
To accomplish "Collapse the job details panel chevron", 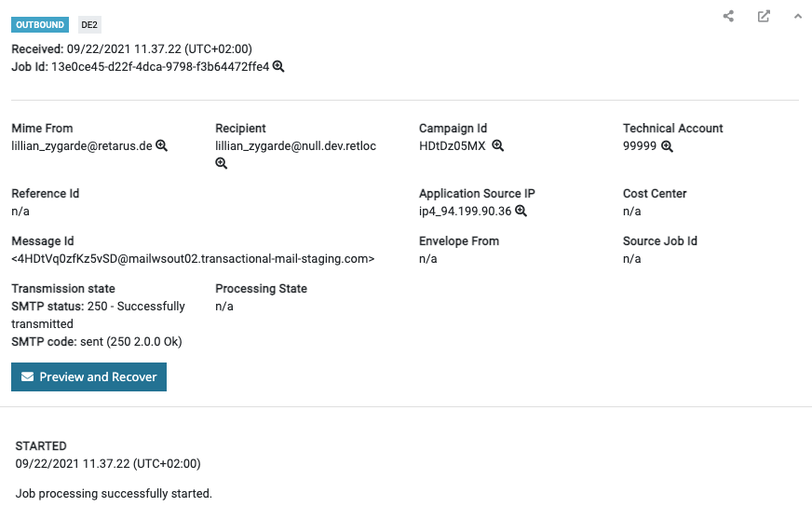I will coord(798,16).
